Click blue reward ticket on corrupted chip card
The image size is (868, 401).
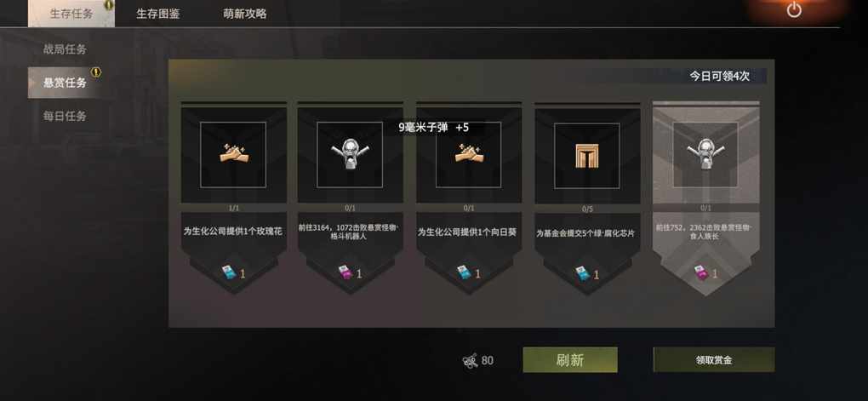pyautogui.click(x=582, y=273)
